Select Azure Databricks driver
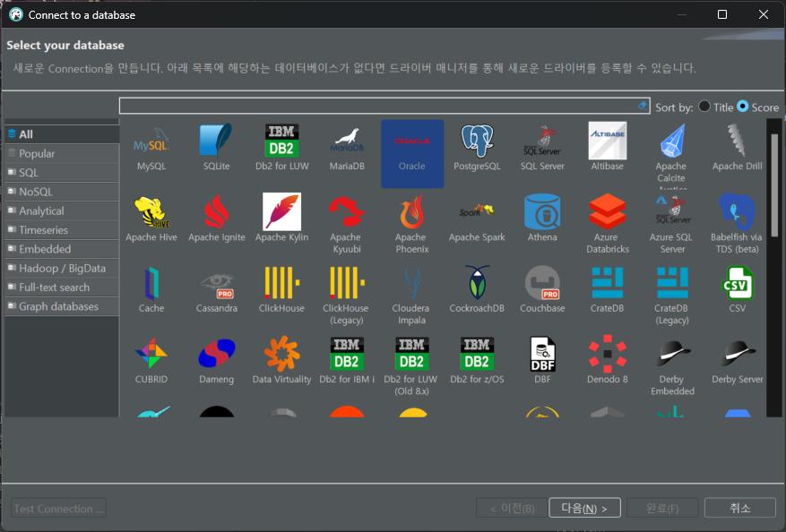This screenshot has height=532, width=786. 608,224
